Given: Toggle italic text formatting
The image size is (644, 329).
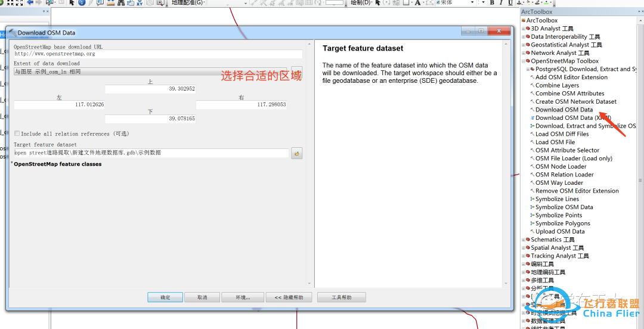Looking at the screenshot, I should [501, 3].
